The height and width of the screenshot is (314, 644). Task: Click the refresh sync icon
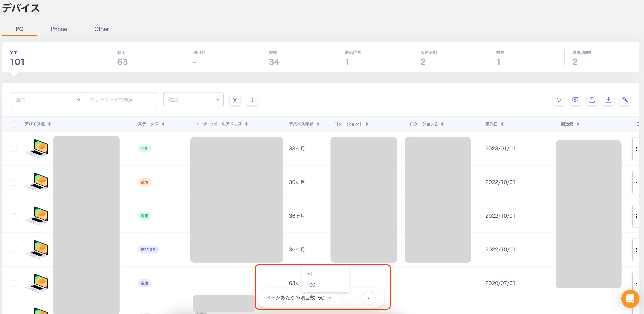[558, 100]
